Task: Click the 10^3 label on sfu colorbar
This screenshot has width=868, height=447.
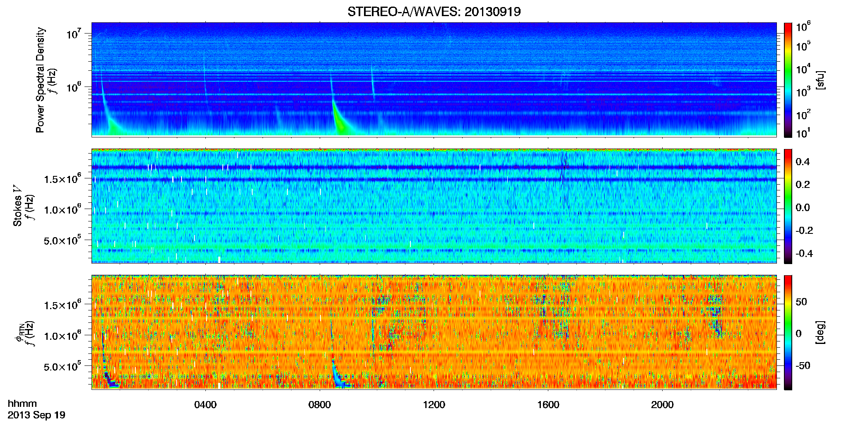Action: click(x=803, y=92)
